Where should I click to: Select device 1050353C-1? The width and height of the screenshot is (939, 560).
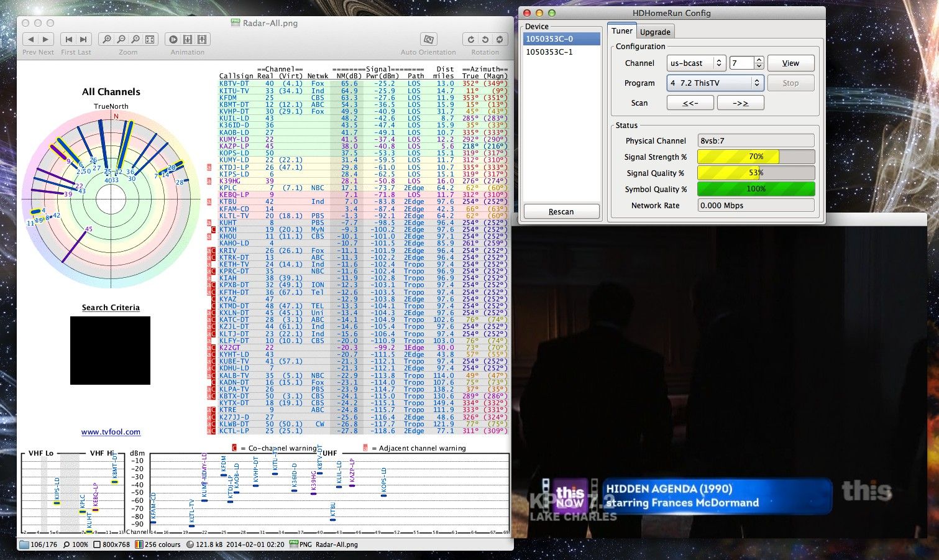(x=562, y=52)
